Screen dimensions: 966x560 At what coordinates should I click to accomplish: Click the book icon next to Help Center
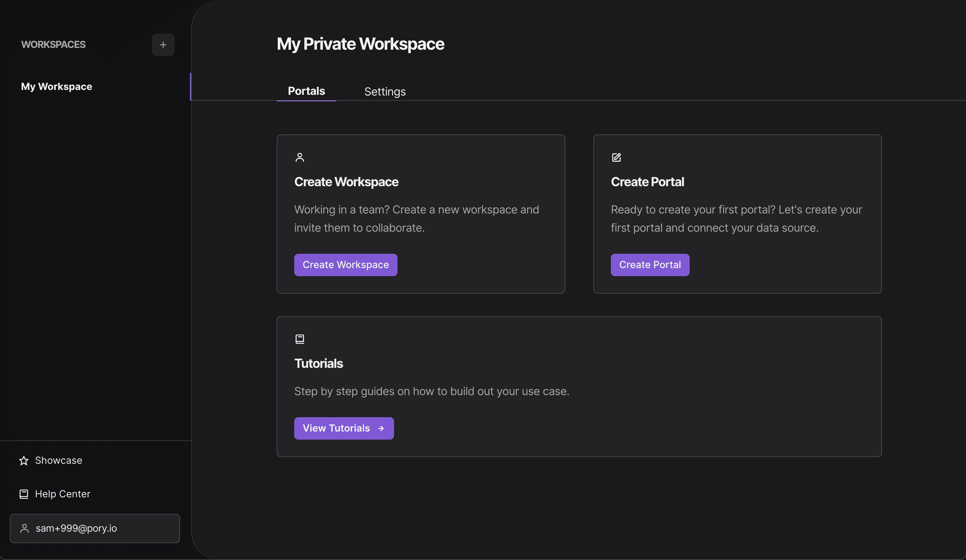click(x=24, y=494)
